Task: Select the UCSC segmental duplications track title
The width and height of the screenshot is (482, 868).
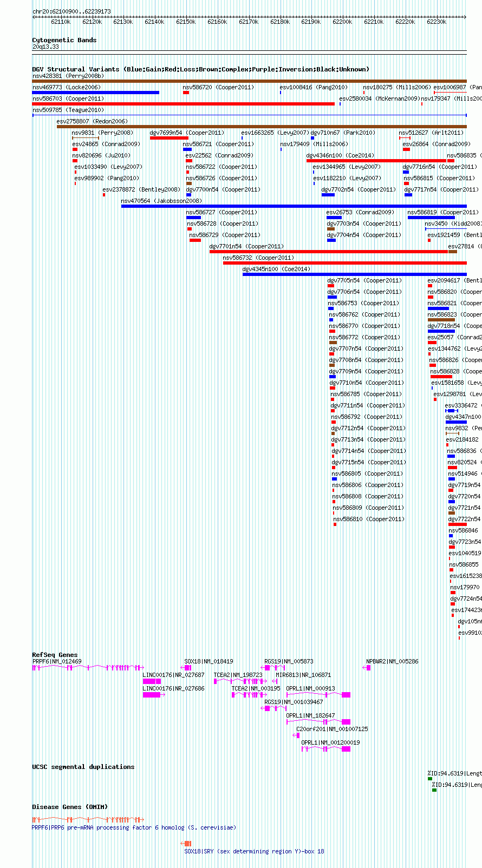Action: 83,767
